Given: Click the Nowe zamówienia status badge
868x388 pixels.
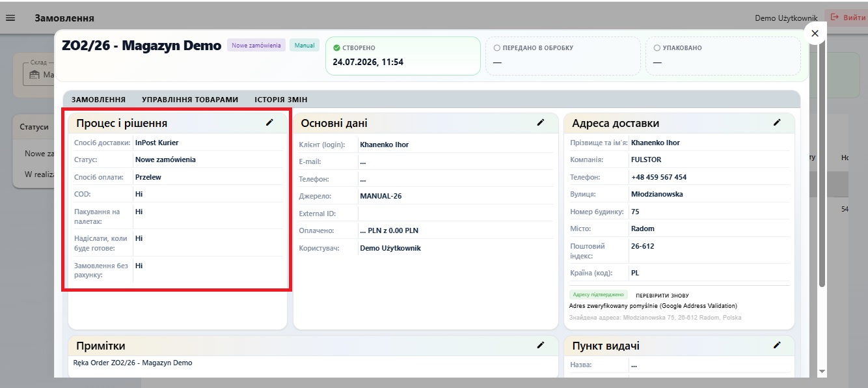Looking at the screenshot, I should [256, 46].
